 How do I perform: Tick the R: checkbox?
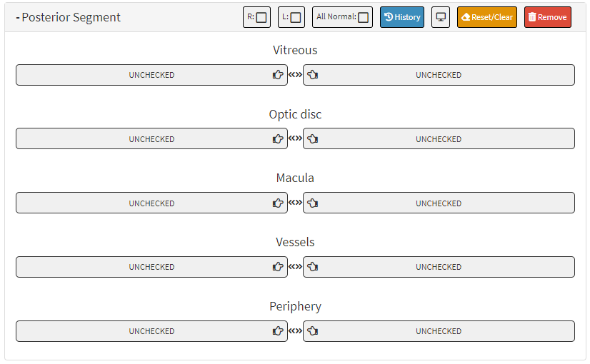pos(261,17)
